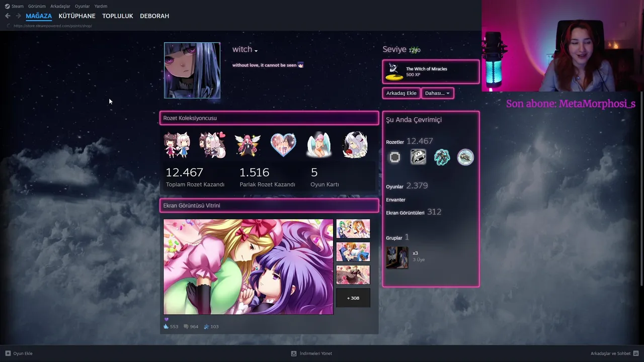
Task: Open the Rozet Koleksiyoncusu showcase header
Action: coord(269,118)
